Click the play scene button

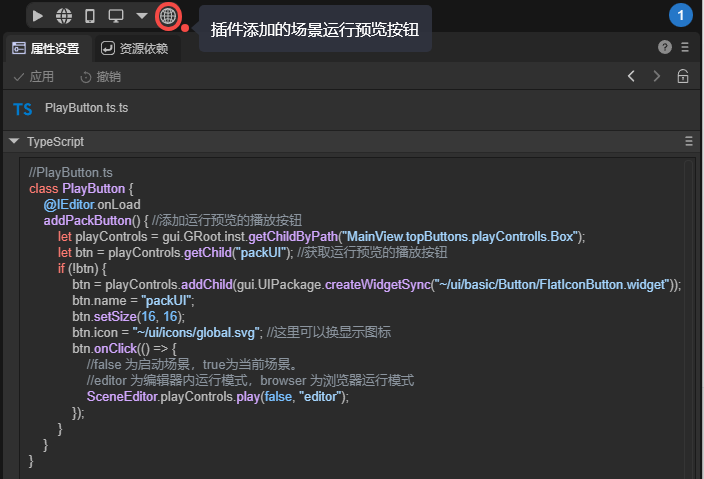(37, 16)
